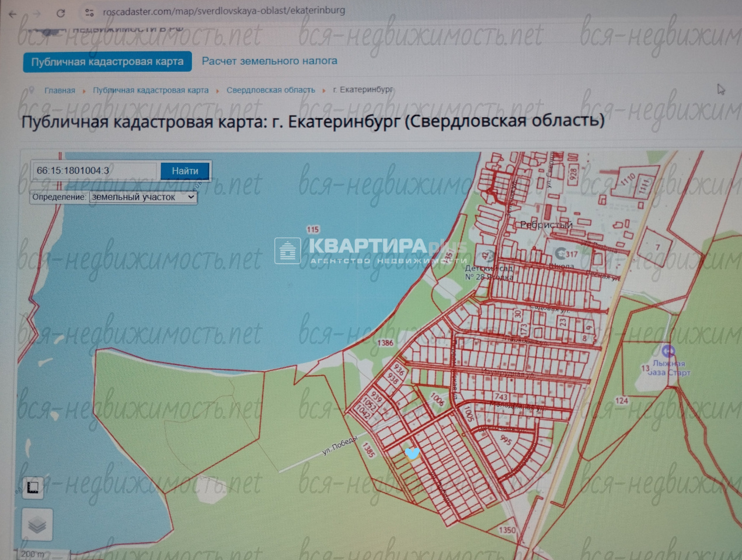Screen dimensions: 742x560
Task: Expand the Определение type dropdown
Action: (143, 197)
